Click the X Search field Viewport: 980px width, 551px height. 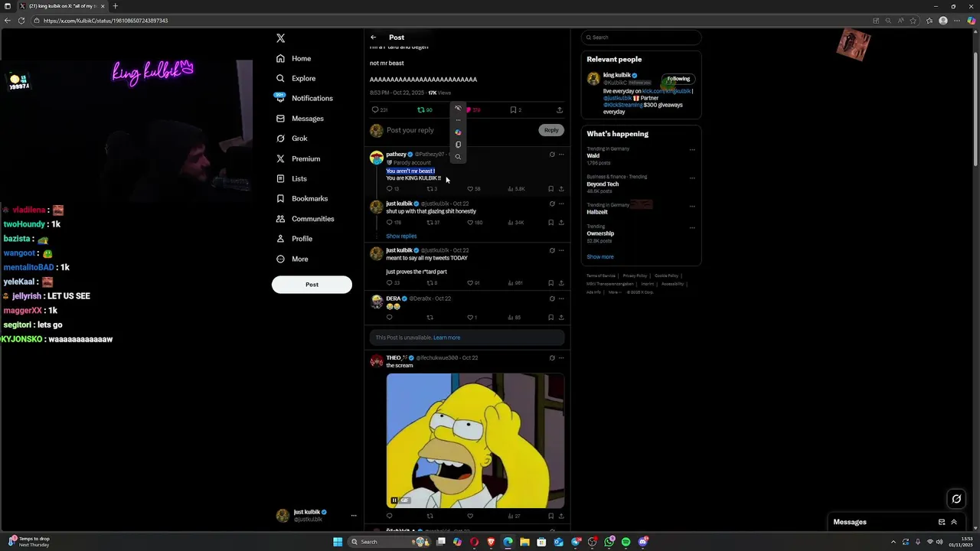(x=642, y=37)
